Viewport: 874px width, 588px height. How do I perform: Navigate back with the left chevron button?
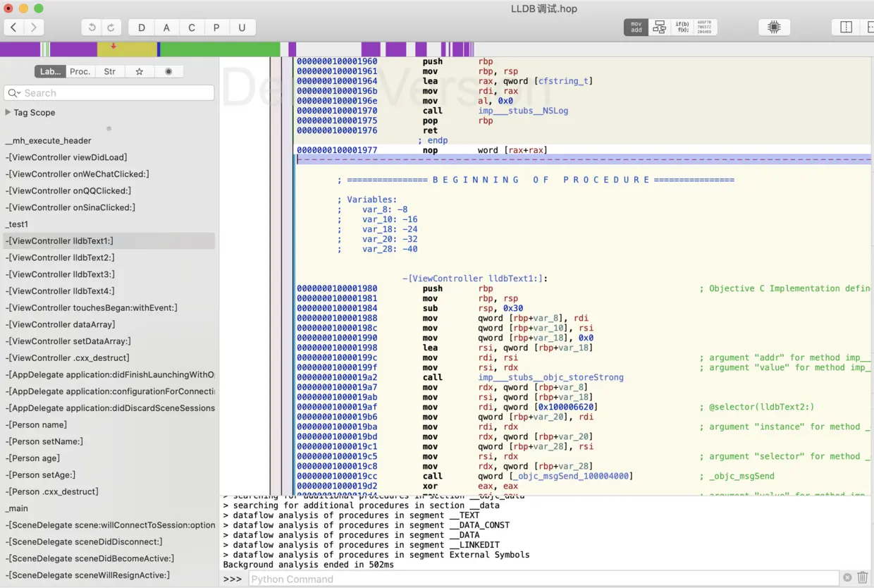pyautogui.click(x=13, y=27)
